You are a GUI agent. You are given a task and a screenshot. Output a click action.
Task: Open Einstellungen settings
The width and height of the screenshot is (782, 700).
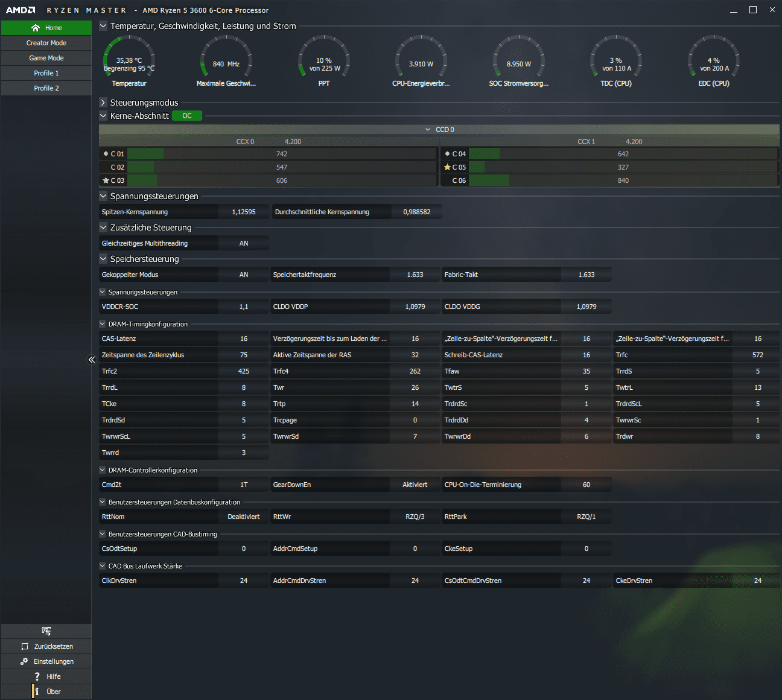click(x=46, y=661)
